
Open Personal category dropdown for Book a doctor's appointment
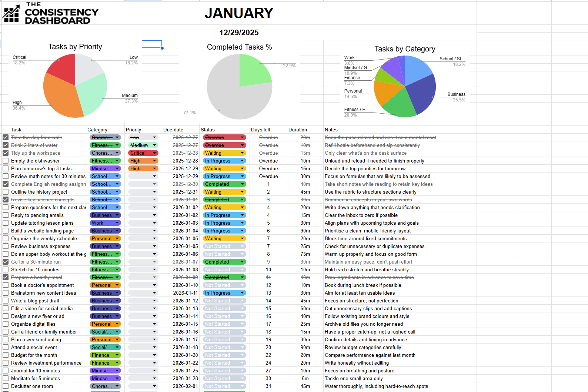pos(117,285)
